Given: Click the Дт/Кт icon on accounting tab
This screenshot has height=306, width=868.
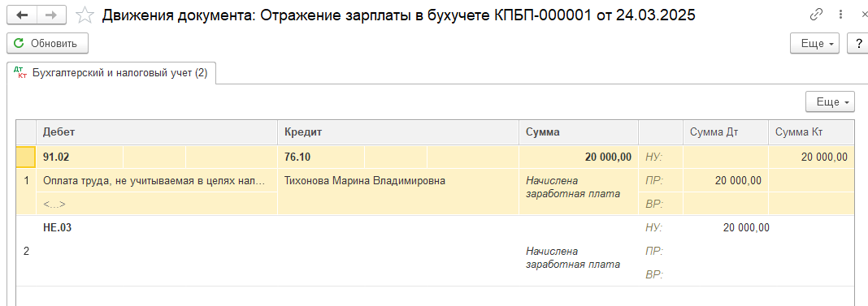Looking at the screenshot, I should (x=22, y=73).
